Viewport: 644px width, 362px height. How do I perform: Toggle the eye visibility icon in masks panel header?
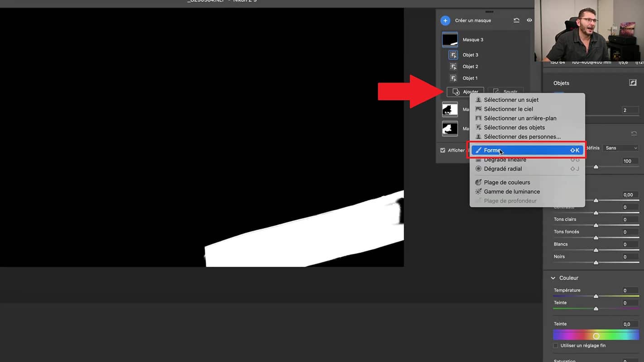pos(529,20)
